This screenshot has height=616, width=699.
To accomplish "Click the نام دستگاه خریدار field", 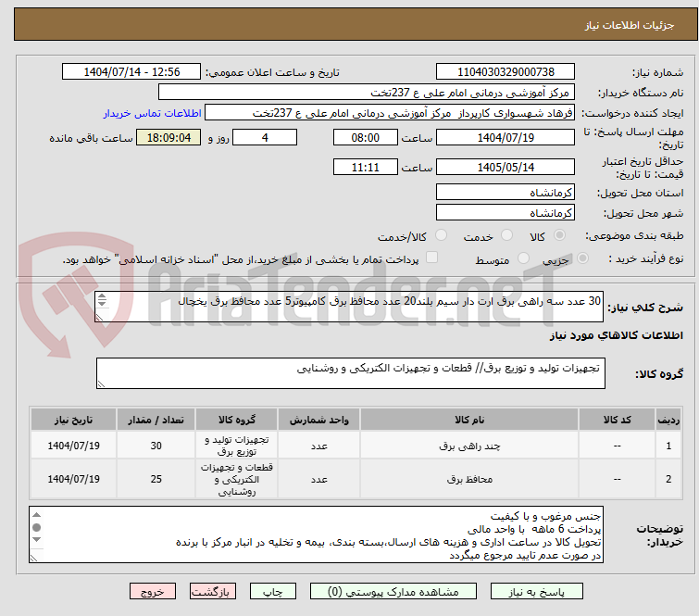I will point(367,93).
